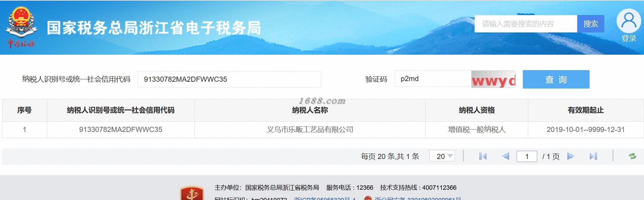Open the rows-per-page dropdown showing 20

point(442,156)
